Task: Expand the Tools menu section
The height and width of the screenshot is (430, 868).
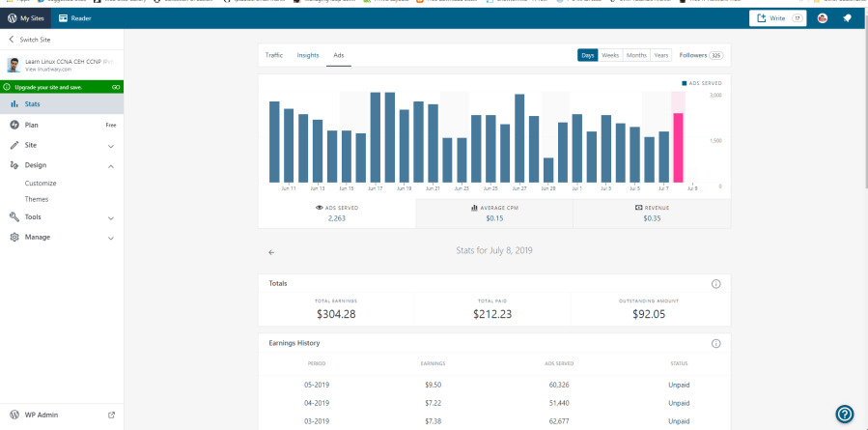Action: click(x=111, y=217)
